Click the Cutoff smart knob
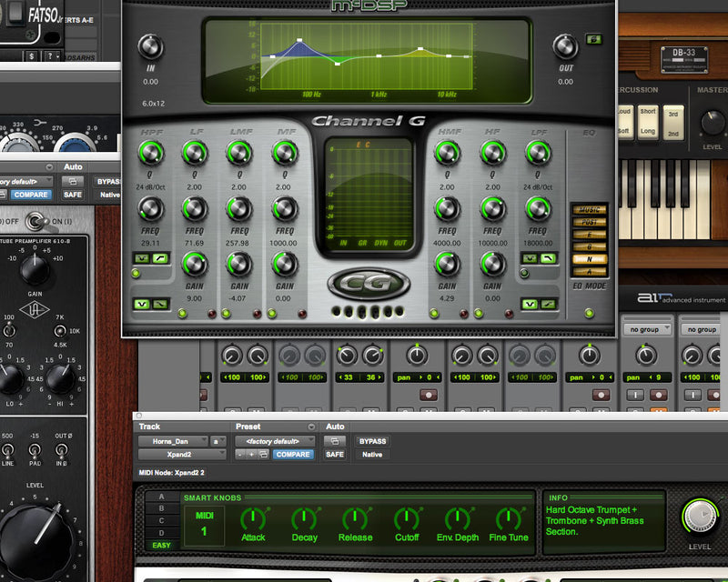The image size is (728, 582). 406,518
